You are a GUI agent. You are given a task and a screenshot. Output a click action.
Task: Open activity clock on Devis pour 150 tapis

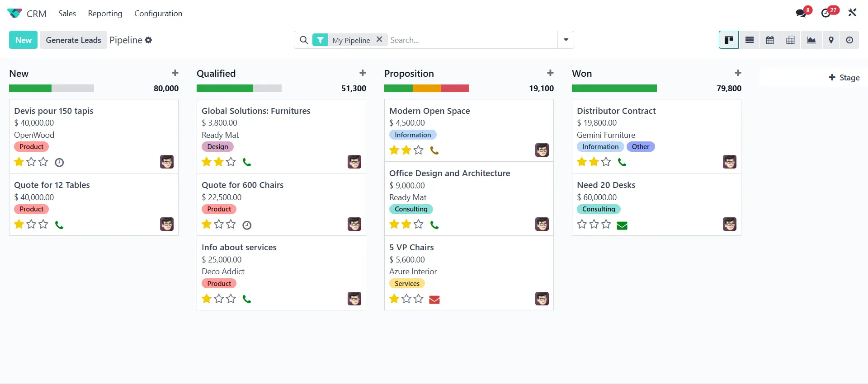(x=59, y=162)
